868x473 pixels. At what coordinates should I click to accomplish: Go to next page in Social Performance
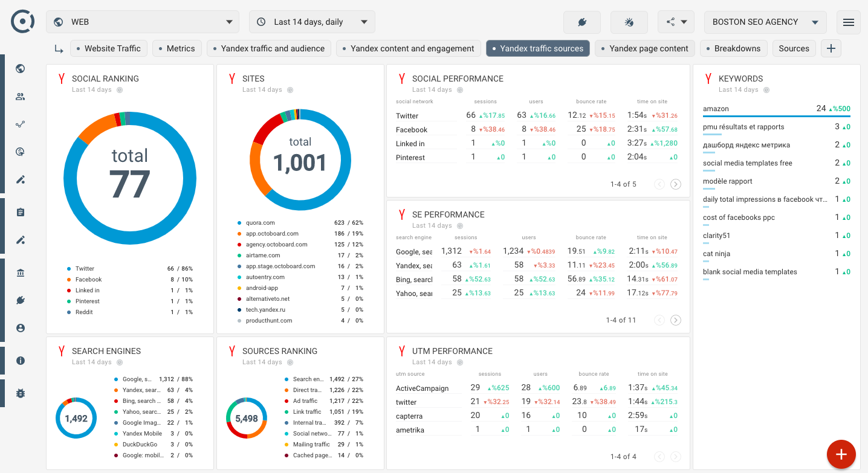click(x=676, y=184)
